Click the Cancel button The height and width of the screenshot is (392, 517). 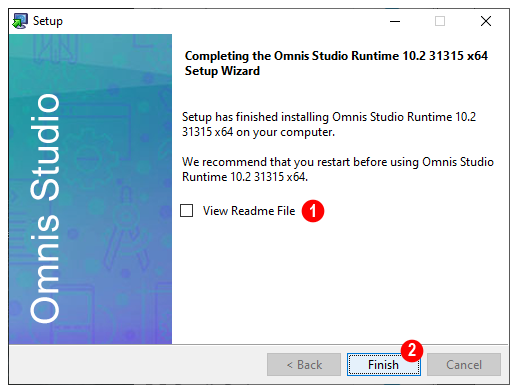[464, 365]
